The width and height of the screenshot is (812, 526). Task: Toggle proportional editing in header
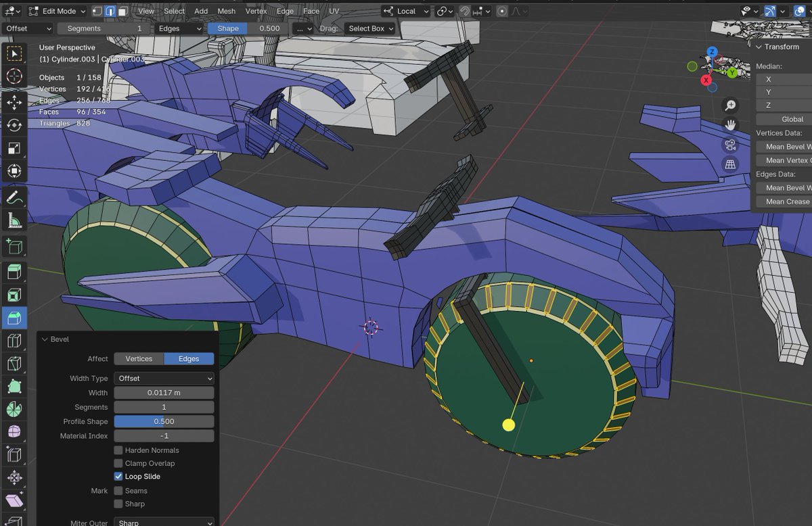click(502, 11)
